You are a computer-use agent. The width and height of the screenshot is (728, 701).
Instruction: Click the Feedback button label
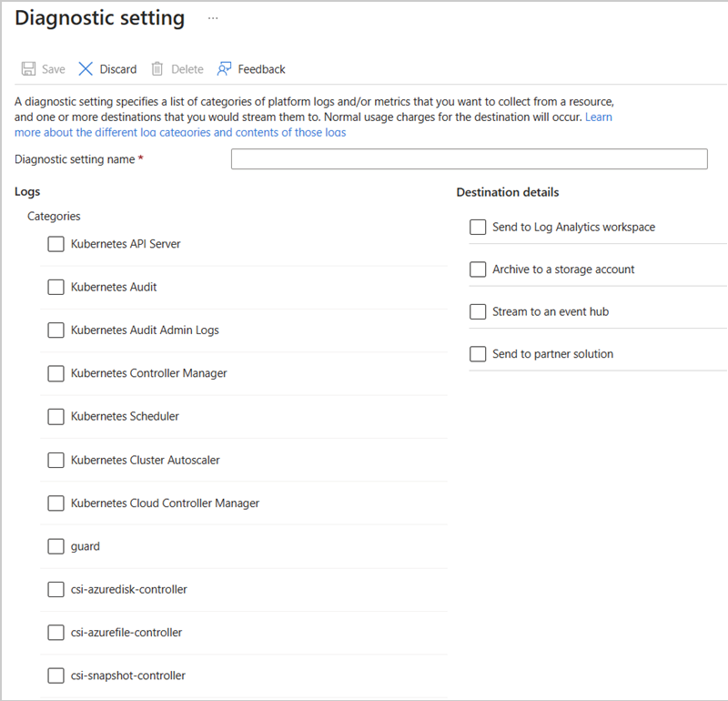click(x=261, y=69)
